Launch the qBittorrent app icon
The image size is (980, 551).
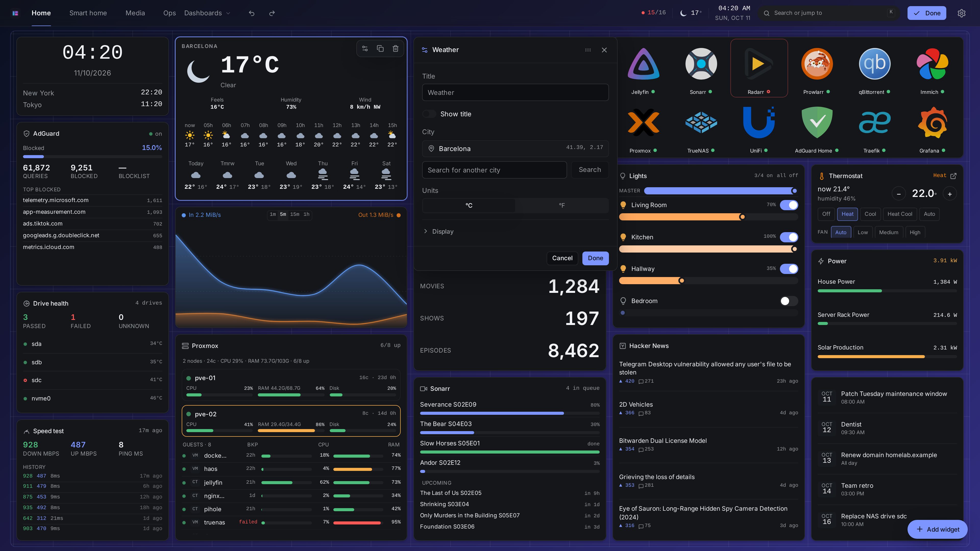click(x=875, y=64)
